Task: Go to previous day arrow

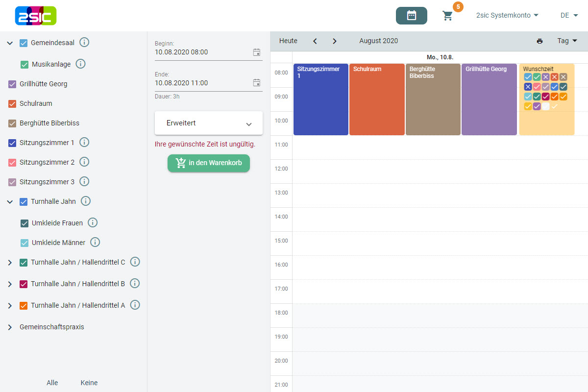Action: pos(315,41)
